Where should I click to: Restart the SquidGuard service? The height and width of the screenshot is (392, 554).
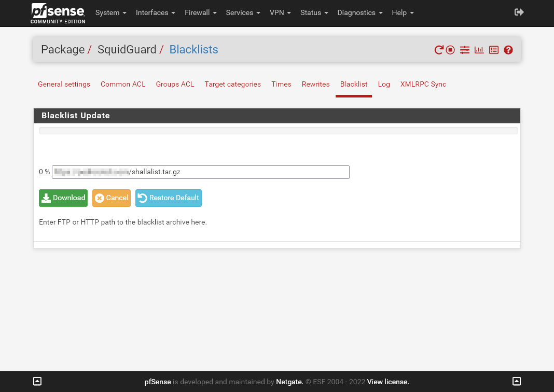click(x=437, y=50)
